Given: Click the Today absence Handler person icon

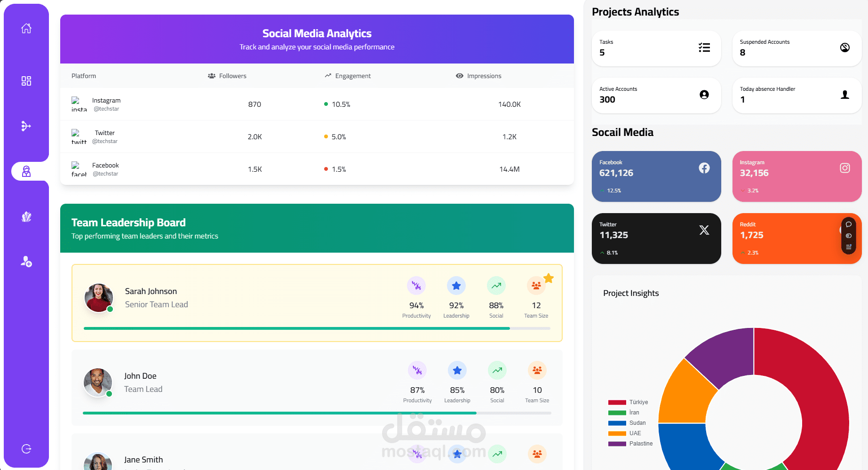Looking at the screenshot, I should 845,95.
